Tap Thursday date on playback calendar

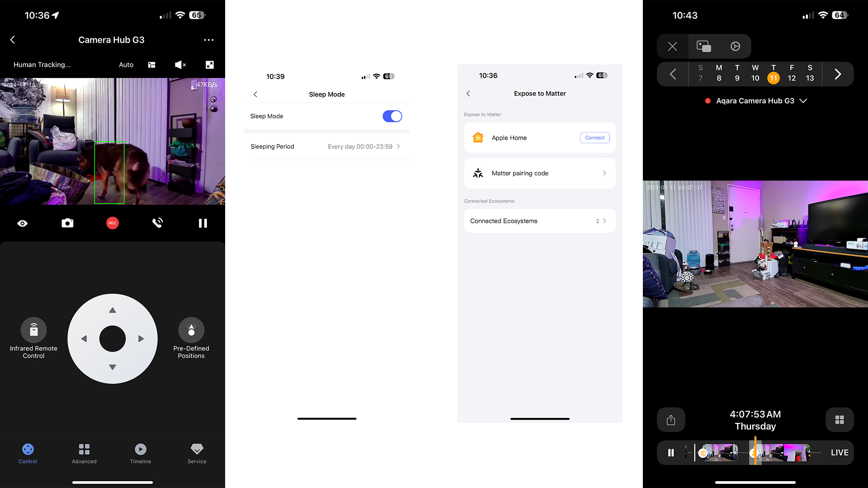pyautogui.click(x=773, y=73)
